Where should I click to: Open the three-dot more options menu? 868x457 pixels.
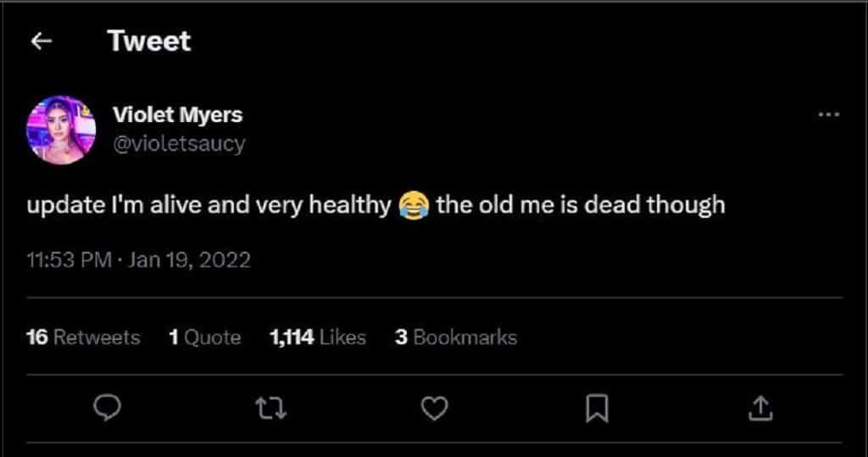coord(828,115)
